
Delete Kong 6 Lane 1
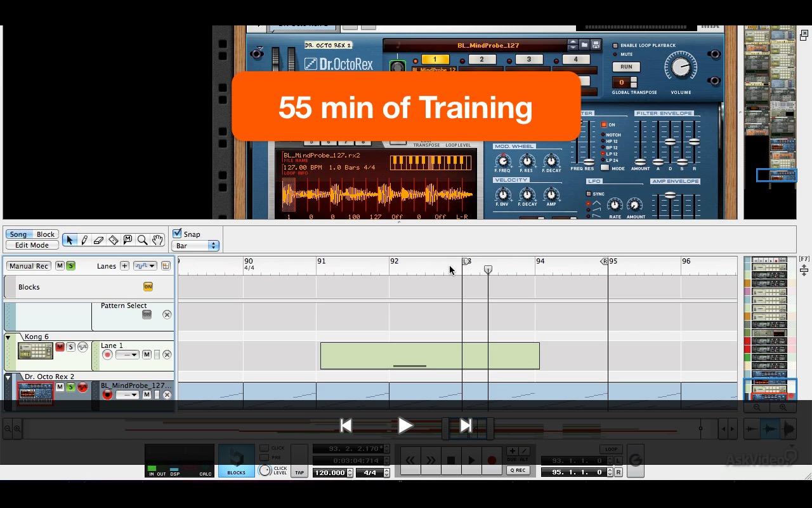click(167, 354)
